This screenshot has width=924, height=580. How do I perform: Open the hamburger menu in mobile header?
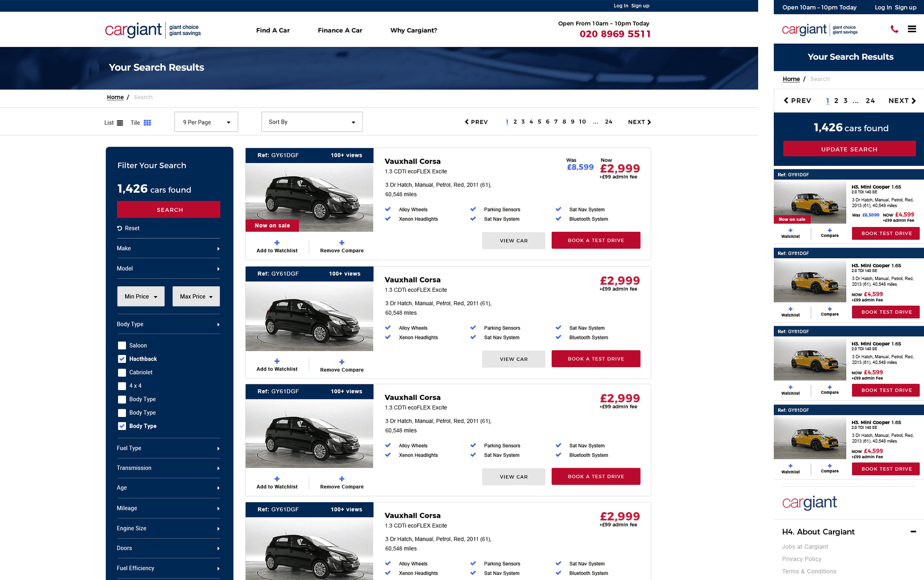tap(912, 29)
